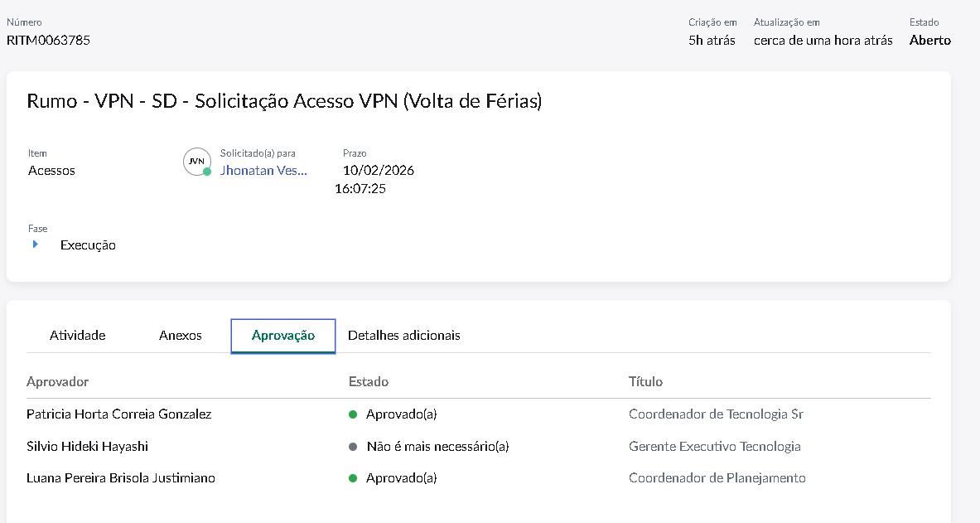
Task: Switch to the Anexos tab
Action: coord(181,336)
